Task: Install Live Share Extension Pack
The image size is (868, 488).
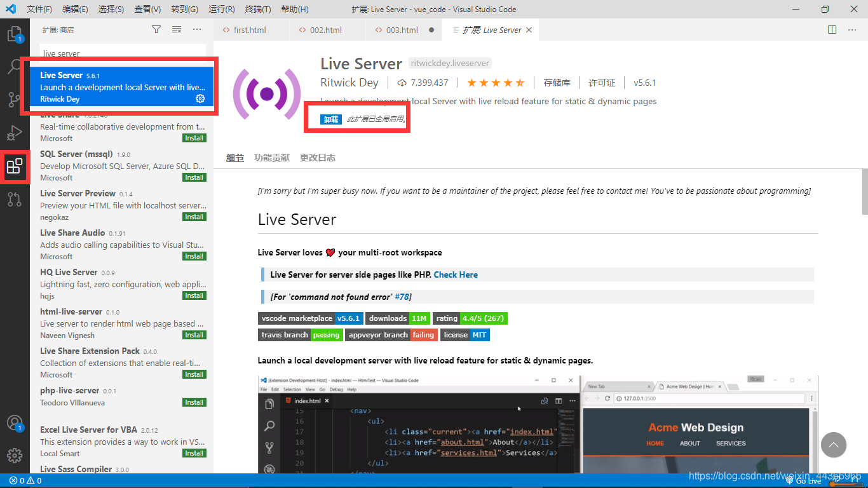Action: [x=194, y=374]
